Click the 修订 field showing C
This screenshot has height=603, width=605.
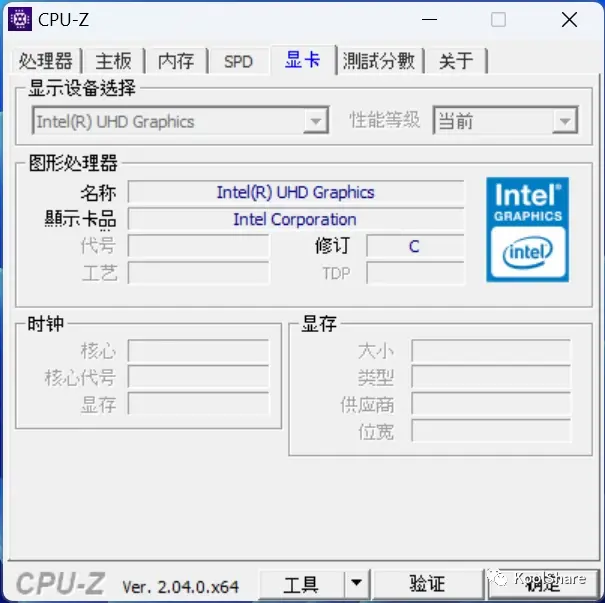415,246
